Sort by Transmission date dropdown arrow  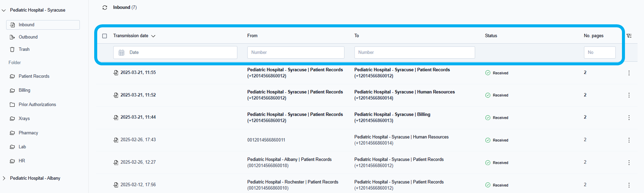(153, 36)
